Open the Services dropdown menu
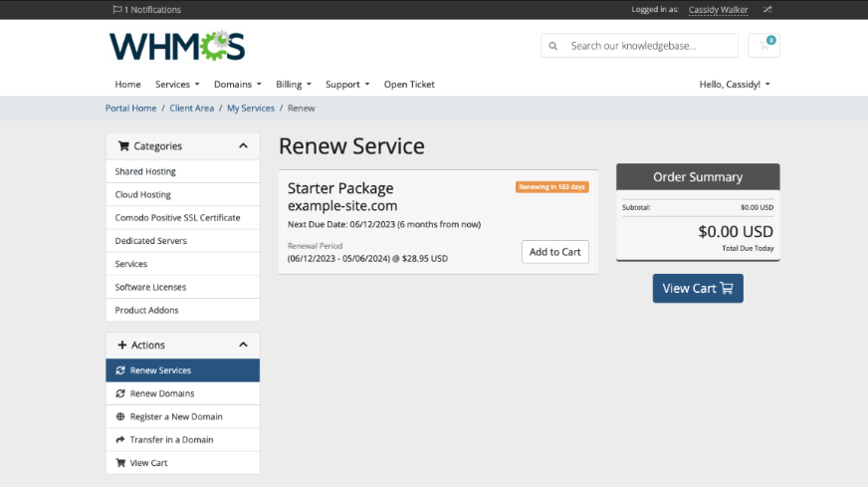 177,85
